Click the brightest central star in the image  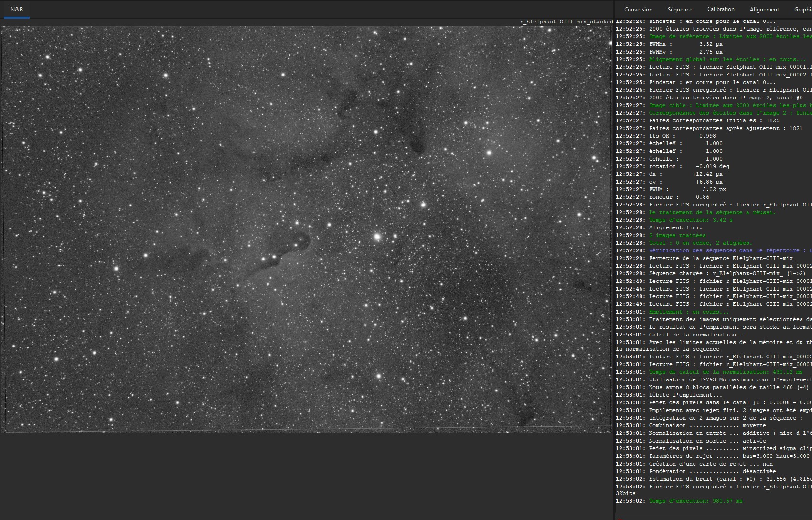coord(377,237)
